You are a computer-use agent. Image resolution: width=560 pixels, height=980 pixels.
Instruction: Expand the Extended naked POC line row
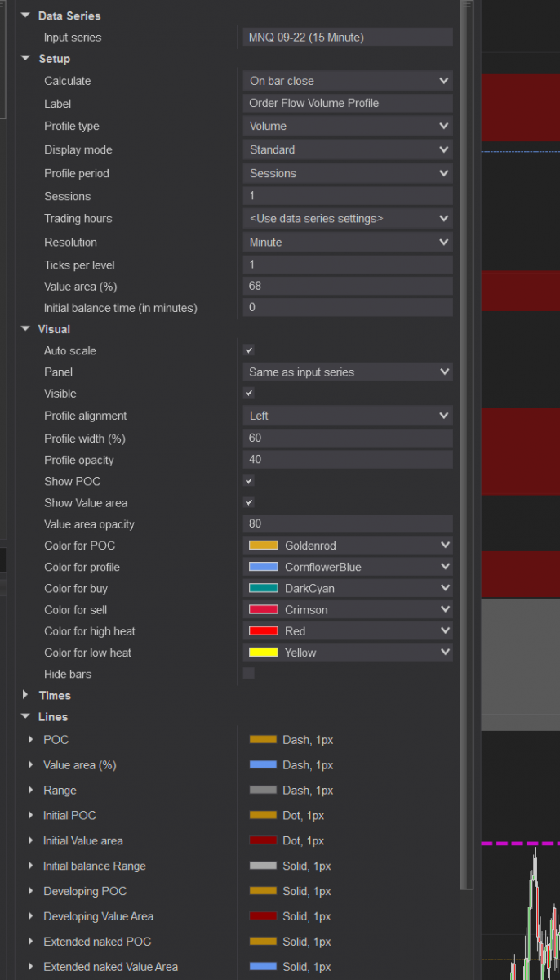pyautogui.click(x=32, y=942)
